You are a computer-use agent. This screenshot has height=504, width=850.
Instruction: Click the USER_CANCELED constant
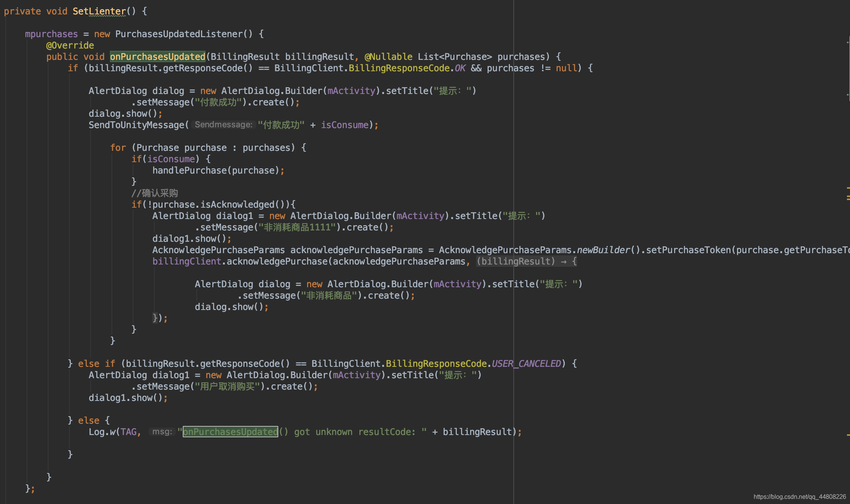click(x=526, y=364)
